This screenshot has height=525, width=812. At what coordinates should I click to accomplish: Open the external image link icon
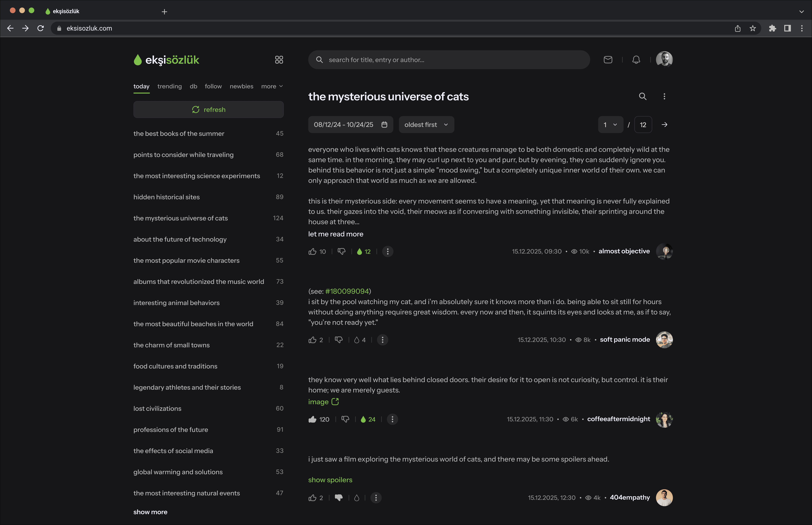tap(335, 402)
